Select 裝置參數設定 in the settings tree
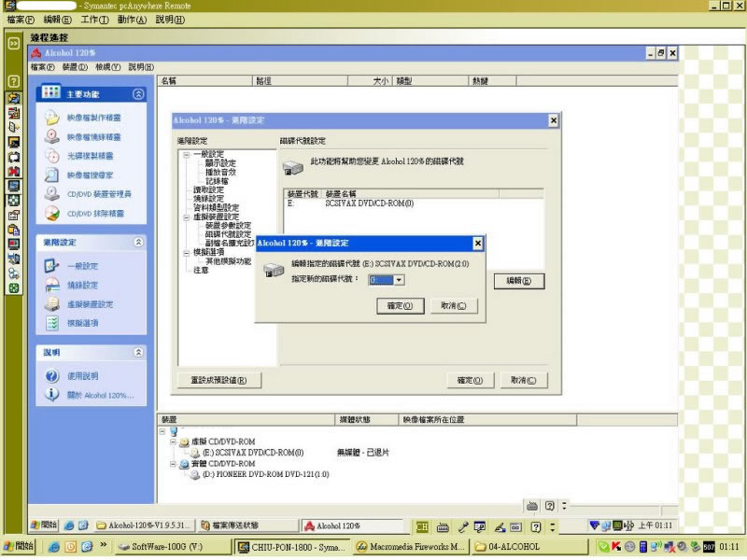 228,226
